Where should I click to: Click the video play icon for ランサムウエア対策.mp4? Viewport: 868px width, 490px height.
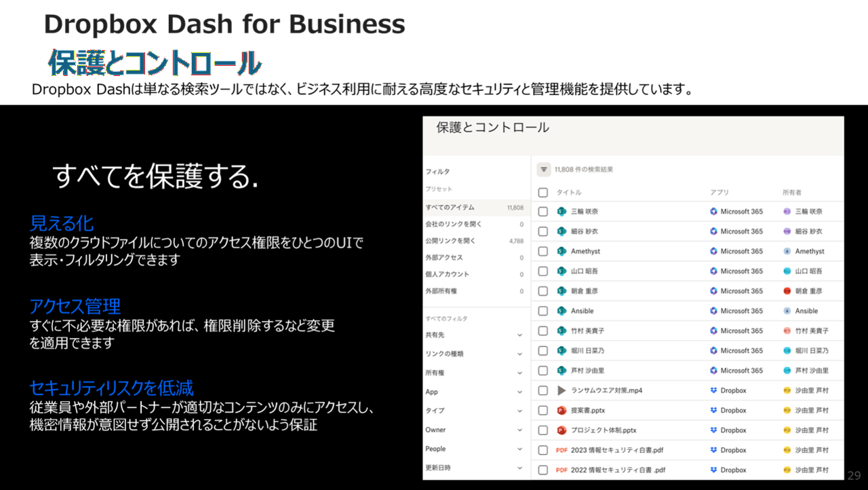[x=561, y=391]
